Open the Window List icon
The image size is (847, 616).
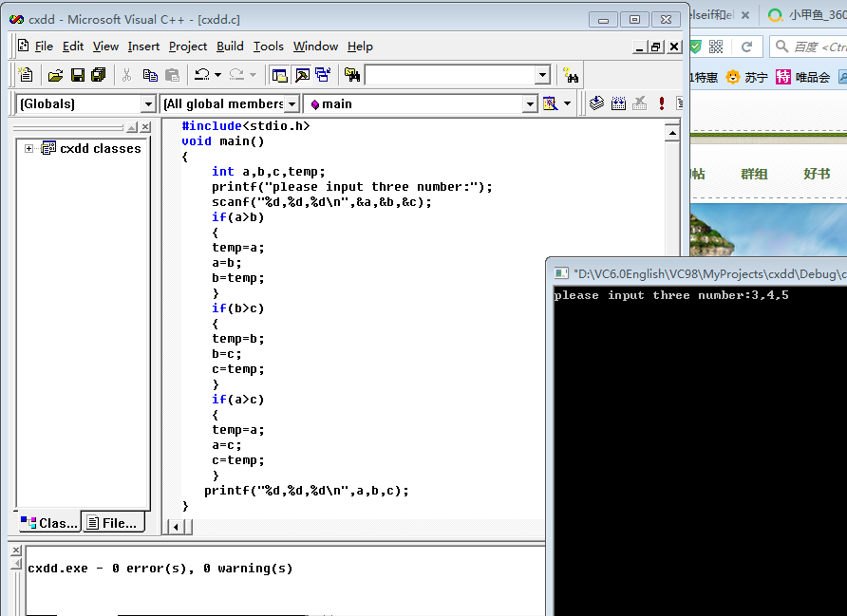click(323, 75)
